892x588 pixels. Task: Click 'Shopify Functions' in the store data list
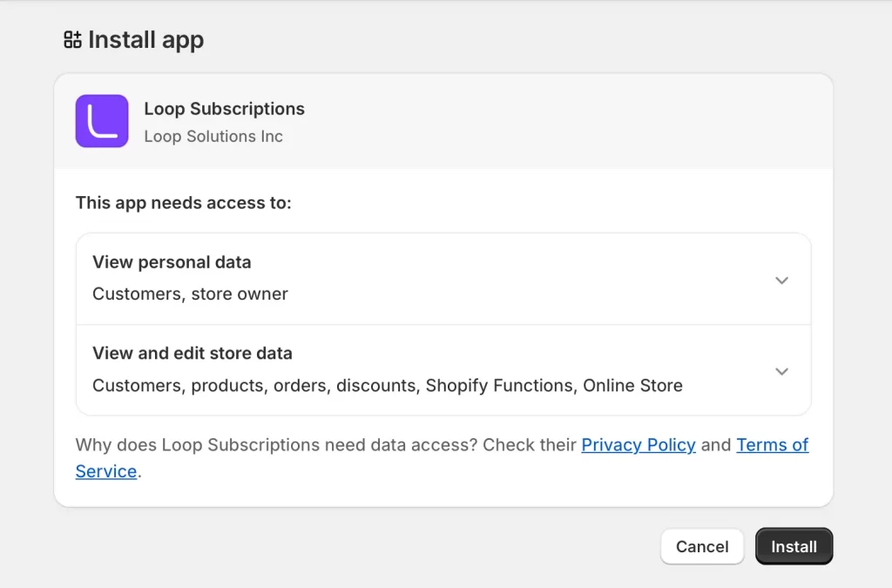499,385
